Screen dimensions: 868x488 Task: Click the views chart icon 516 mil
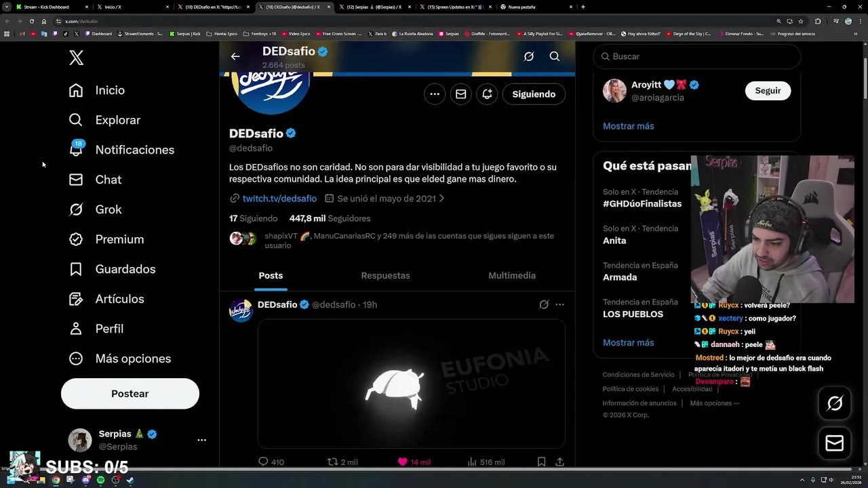click(472, 462)
